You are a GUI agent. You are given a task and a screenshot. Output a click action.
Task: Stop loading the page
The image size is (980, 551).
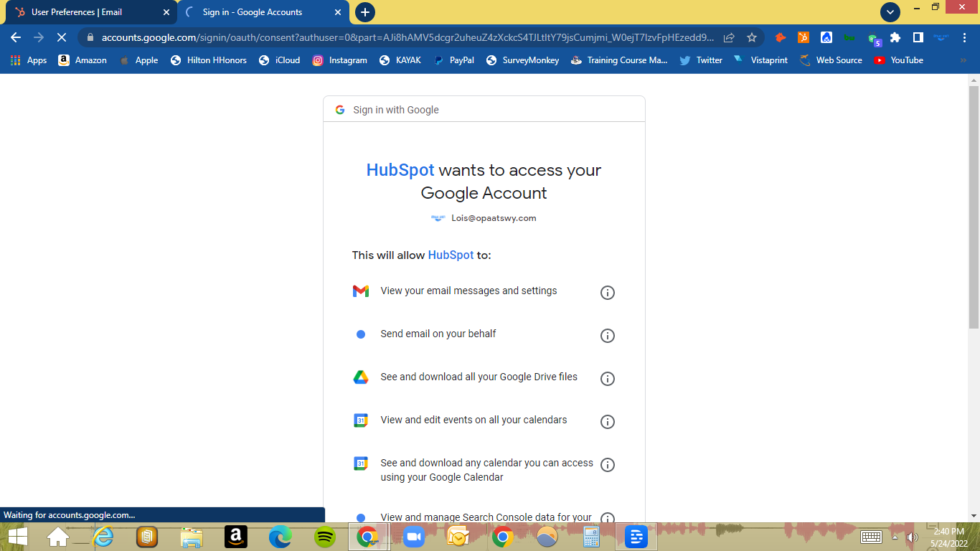61,37
